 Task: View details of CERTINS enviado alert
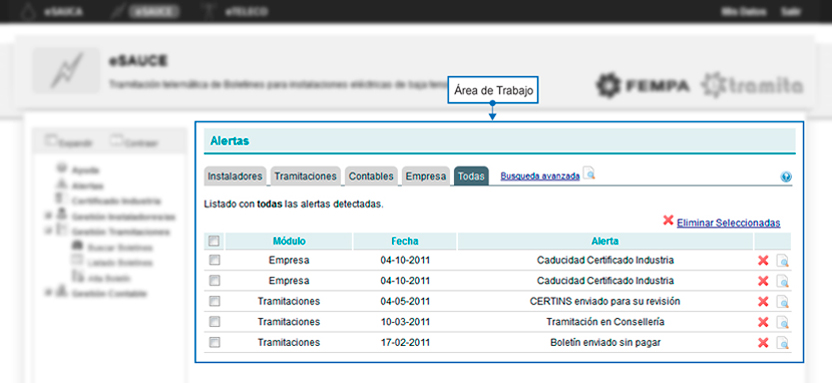pyautogui.click(x=783, y=302)
